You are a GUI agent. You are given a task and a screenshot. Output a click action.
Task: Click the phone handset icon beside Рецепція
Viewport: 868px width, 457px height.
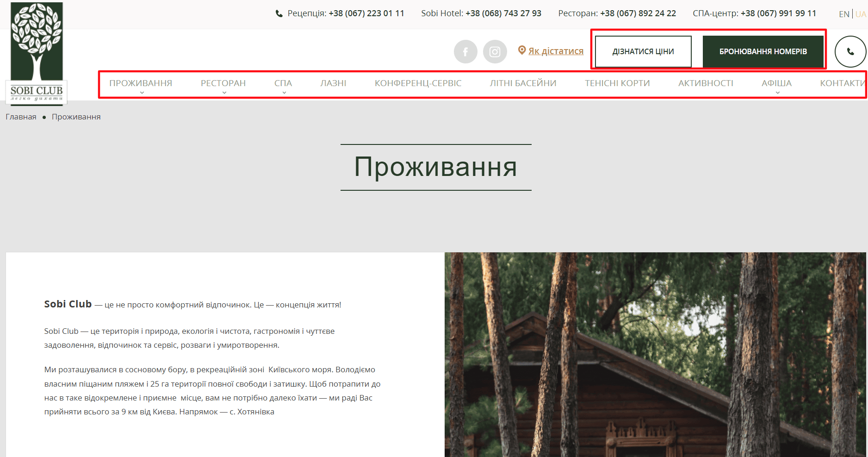point(279,14)
